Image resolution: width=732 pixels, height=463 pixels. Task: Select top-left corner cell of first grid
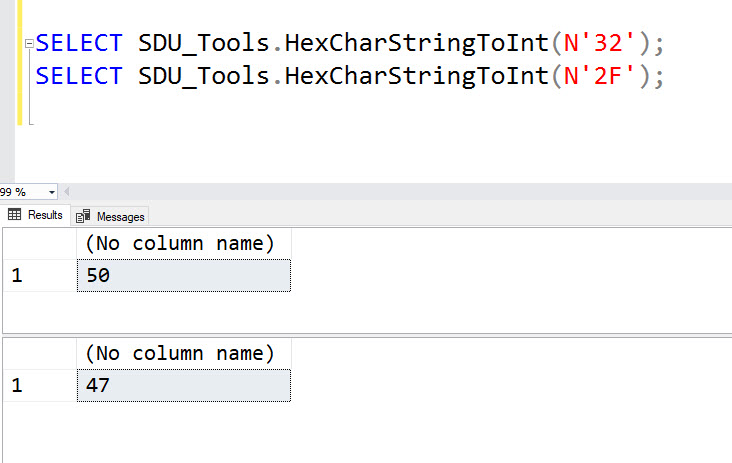tap(40, 244)
